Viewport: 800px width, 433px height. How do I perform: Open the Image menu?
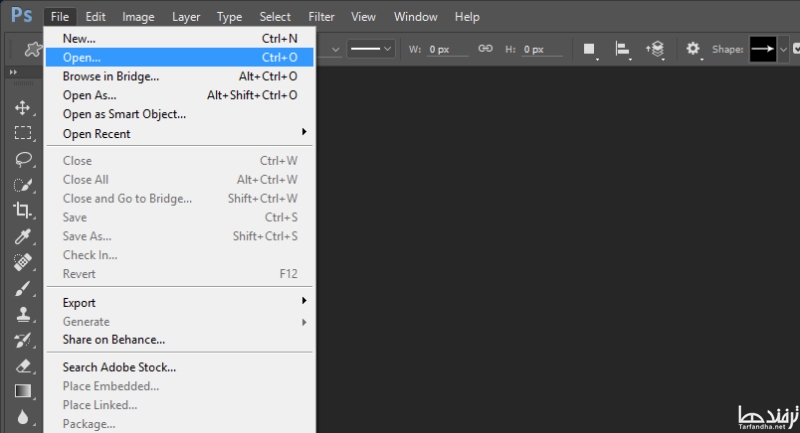[138, 17]
